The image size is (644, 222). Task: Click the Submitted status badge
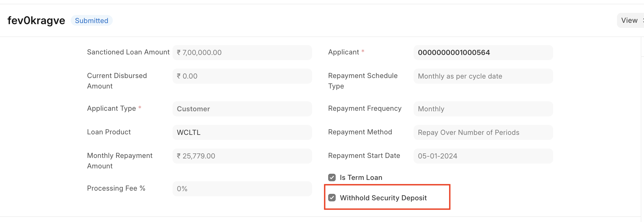point(92,20)
